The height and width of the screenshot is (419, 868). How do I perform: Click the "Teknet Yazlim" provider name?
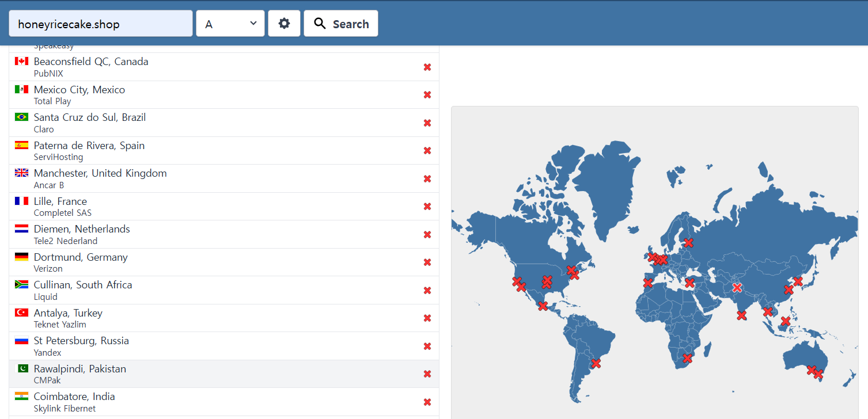coord(60,325)
